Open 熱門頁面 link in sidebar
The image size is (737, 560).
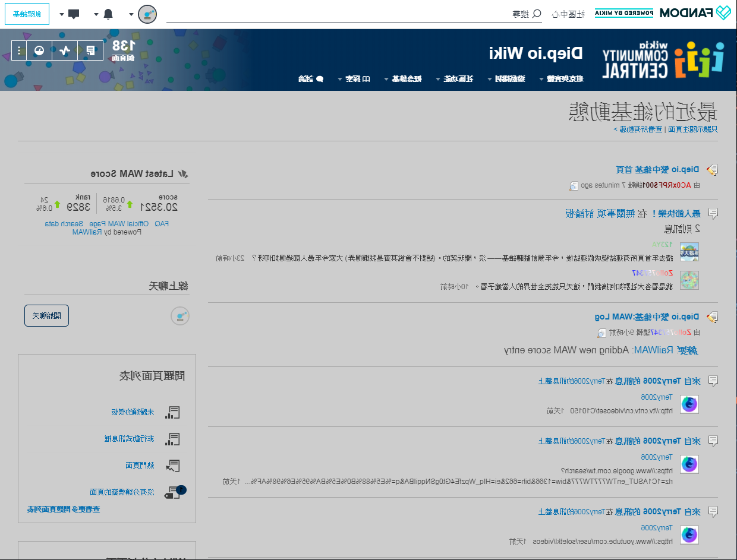coord(140,465)
